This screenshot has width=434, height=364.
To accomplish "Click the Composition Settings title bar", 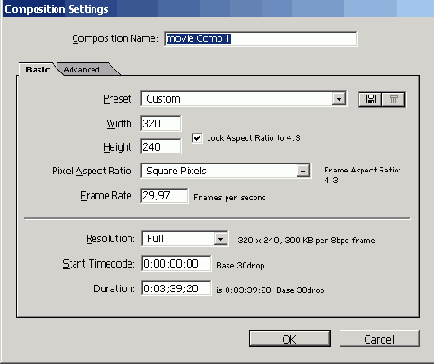I will point(218,9).
